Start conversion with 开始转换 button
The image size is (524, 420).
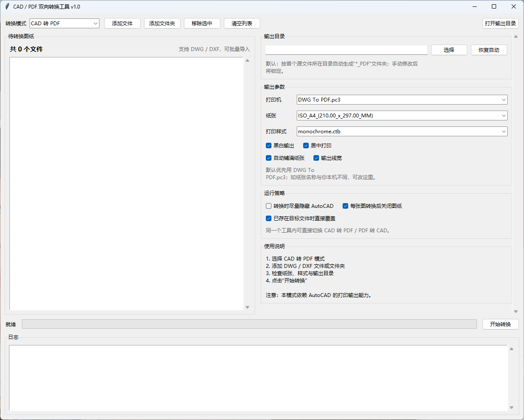point(500,324)
